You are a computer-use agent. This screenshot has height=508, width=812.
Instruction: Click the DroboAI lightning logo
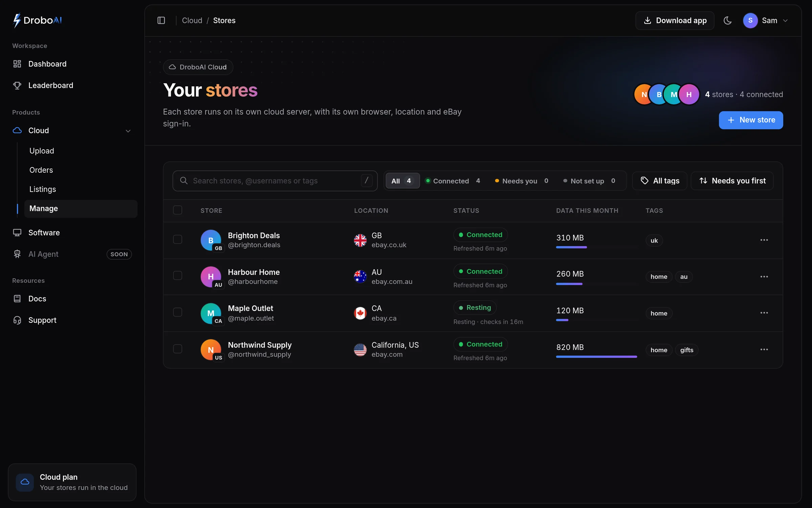17,20
